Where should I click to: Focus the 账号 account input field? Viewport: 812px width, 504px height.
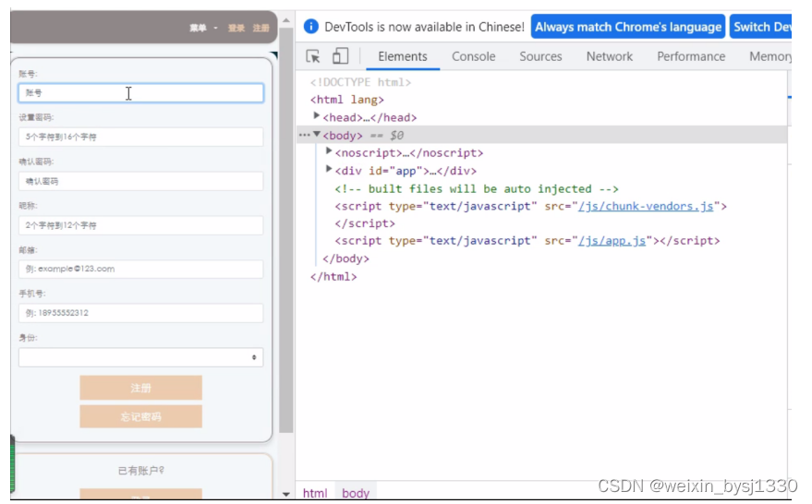point(140,93)
